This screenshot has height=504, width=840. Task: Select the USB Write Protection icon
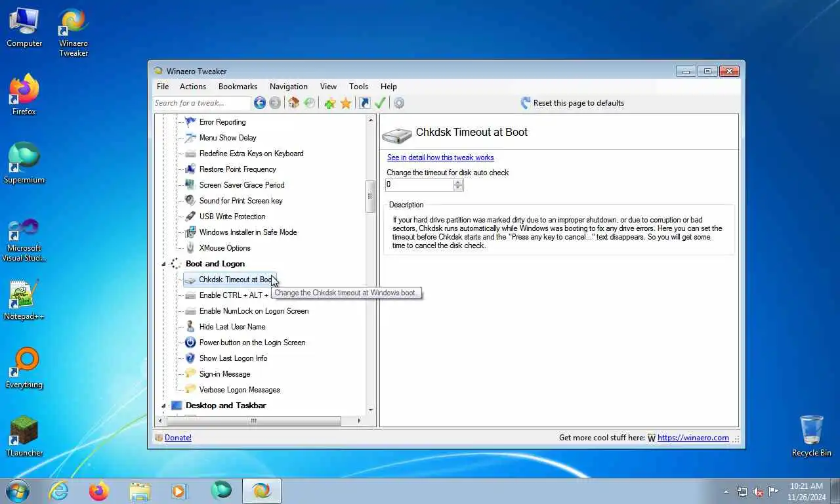(x=190, y=217)
